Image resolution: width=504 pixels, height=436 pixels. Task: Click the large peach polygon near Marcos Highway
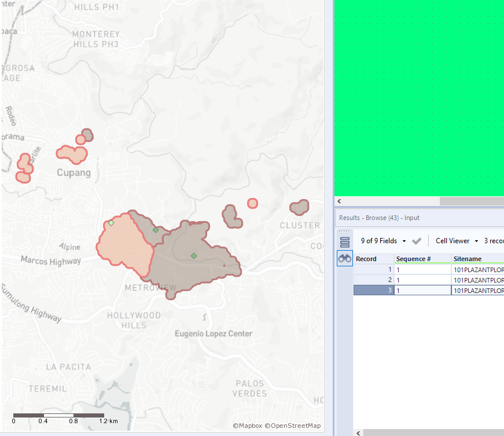124,246
